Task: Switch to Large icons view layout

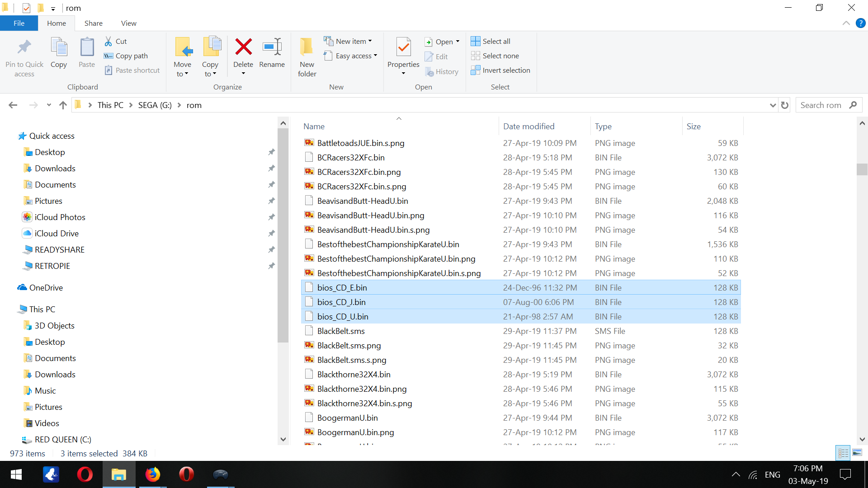Action: [857, 453]
